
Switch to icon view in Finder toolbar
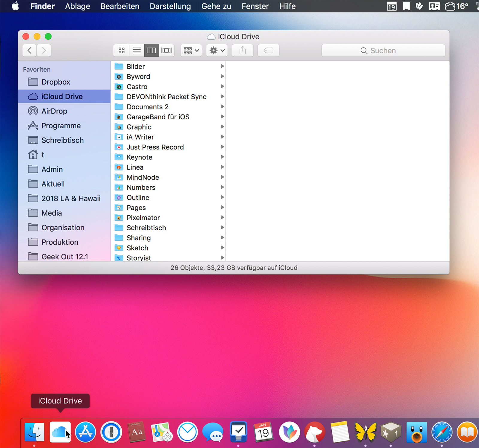121,51
